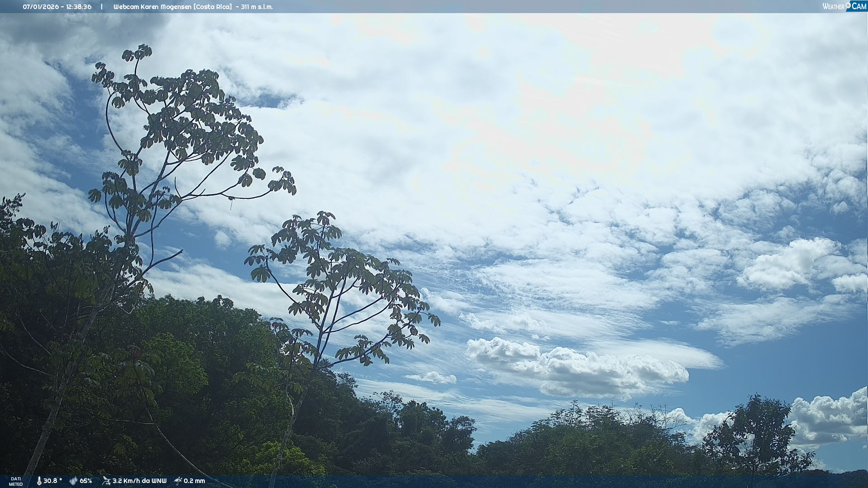Click the [Costa Rica] location text
Screen dimensions: 868x488
(x=212, y=7)
